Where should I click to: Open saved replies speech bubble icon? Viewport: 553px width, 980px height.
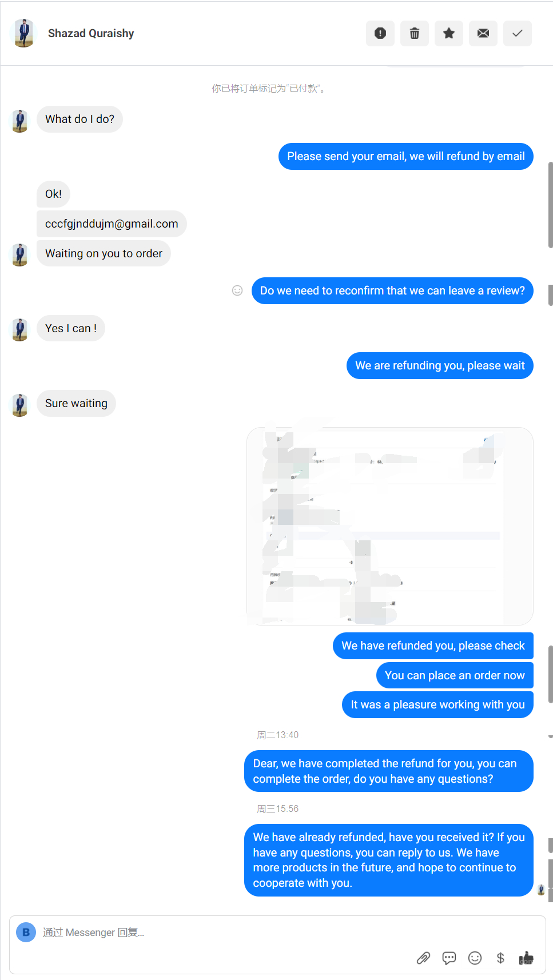[449, 958]
